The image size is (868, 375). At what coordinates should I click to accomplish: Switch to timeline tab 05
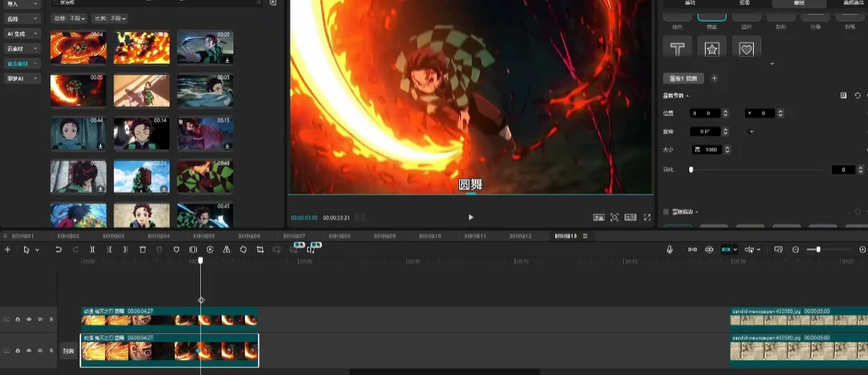(x=204, y=236)
